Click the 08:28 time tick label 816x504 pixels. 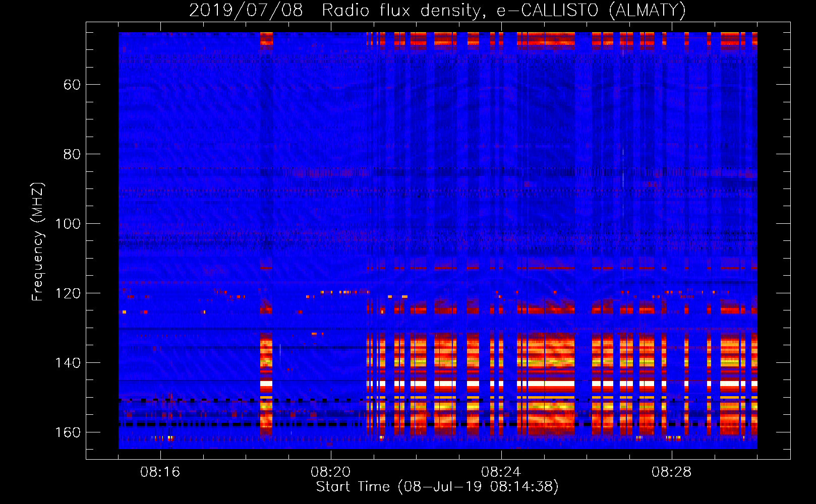tap(671, 472)
